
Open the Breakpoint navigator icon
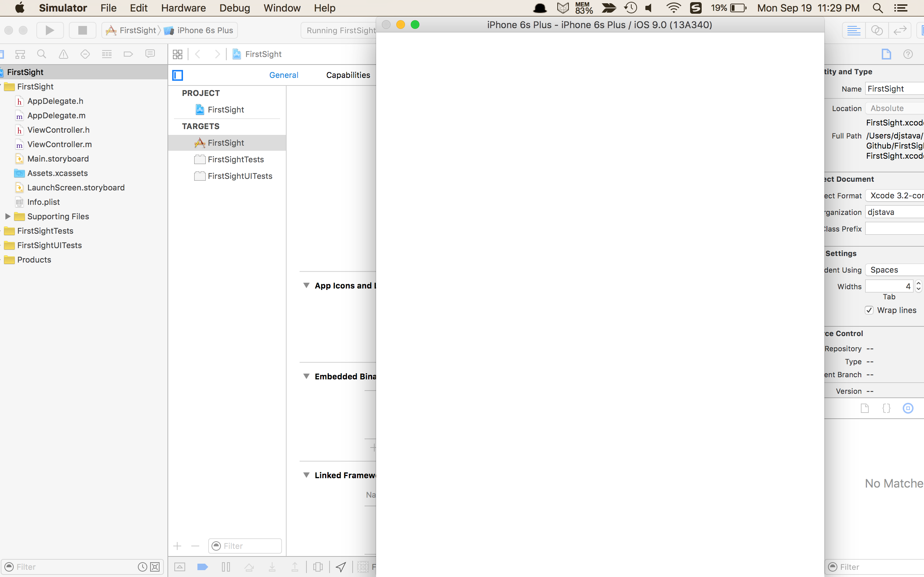pos(128,54)
